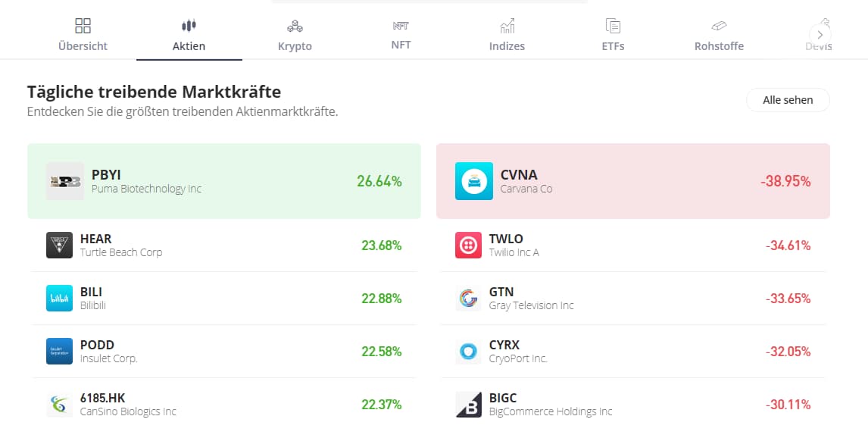
Task: Click the Gray Television GTN logo
Action: coord(468,298)
